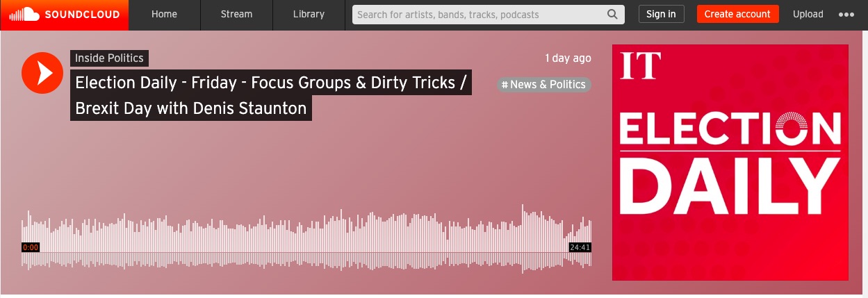Open the Home tab
Image resolution: width=868 pixels, height=298 pixels.
pos(164,15)
